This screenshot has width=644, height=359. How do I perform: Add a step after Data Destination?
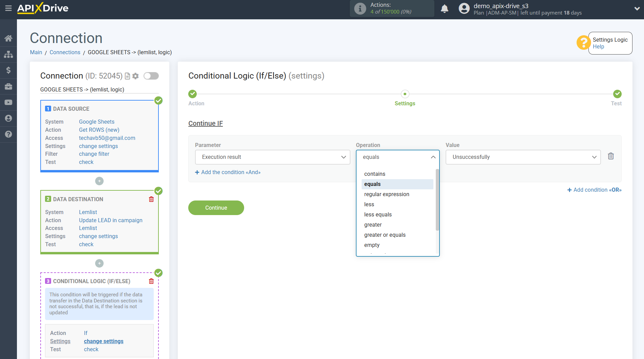tap(99, 263)
